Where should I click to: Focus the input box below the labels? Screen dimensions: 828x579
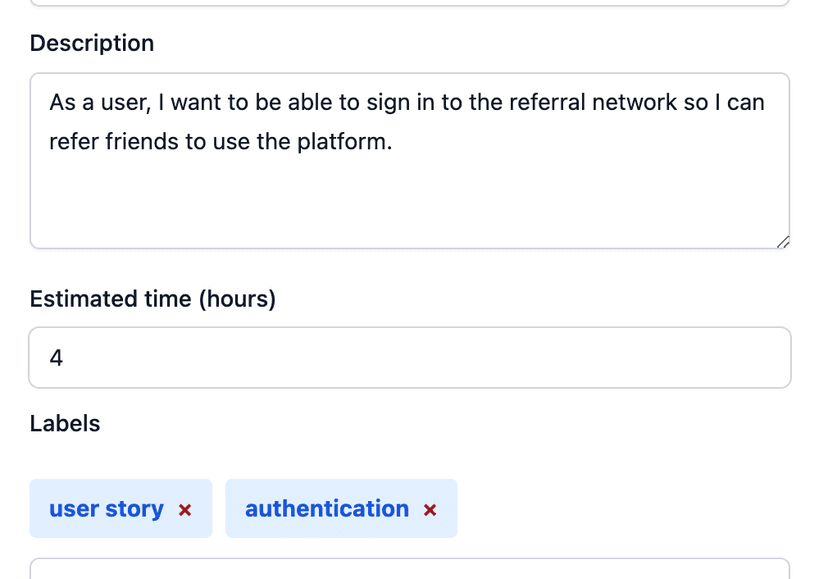click(x=410, y=569)
